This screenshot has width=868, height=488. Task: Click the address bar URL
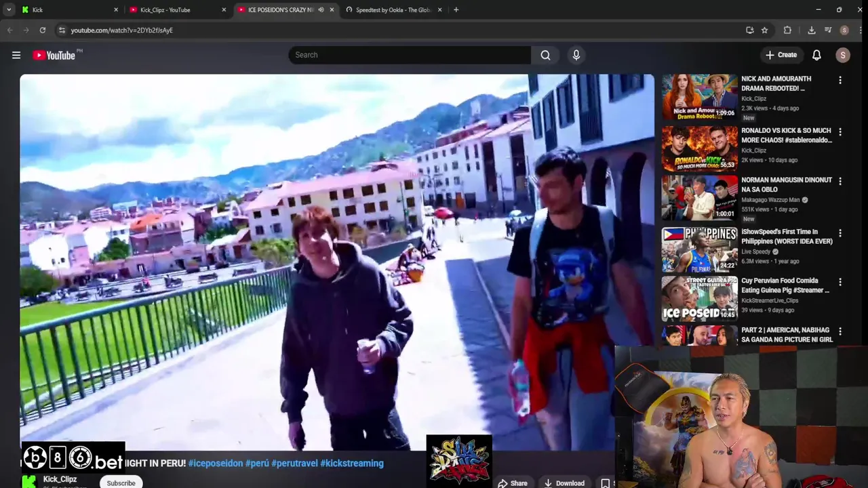[x=122, y=30]
